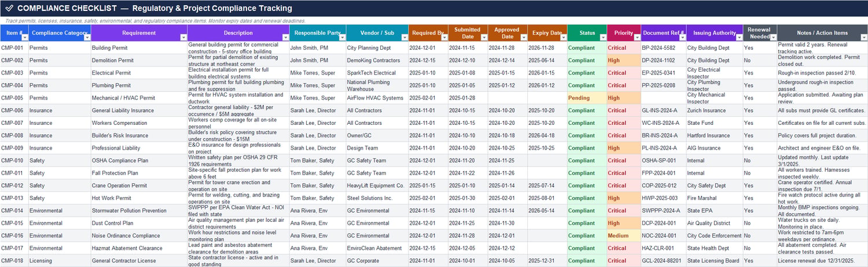Select cell CMP-018
The height and width of the screenshot is (267, 868).
click(14, 261)
